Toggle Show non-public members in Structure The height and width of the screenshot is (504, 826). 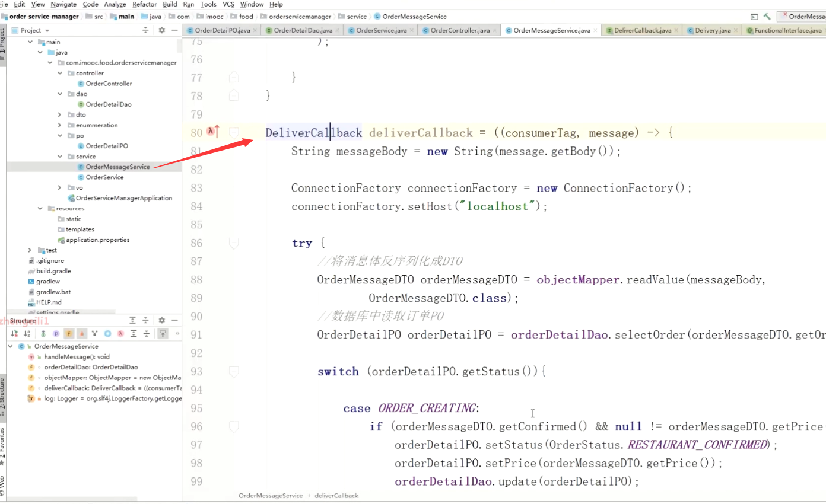coord(82,334)
